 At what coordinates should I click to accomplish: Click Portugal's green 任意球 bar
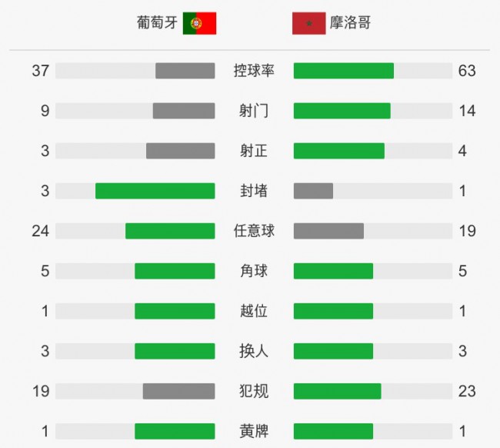170,231
